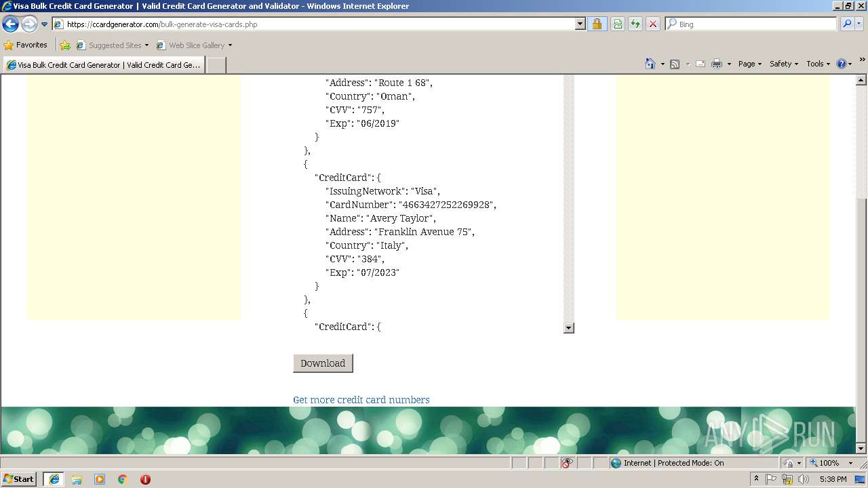This screenshot has width=868, height=488.
Task: Click the red Opera taskbar icon
Action: point(145,479)
